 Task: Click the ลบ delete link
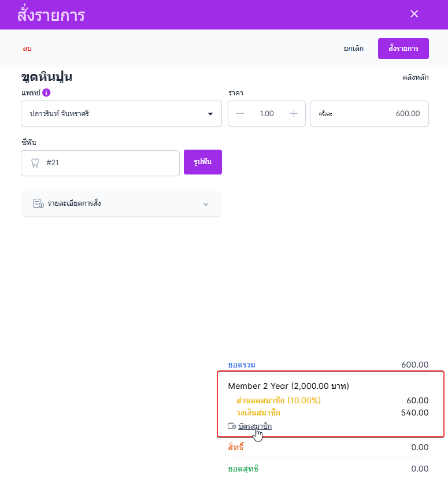click(27, 49)
